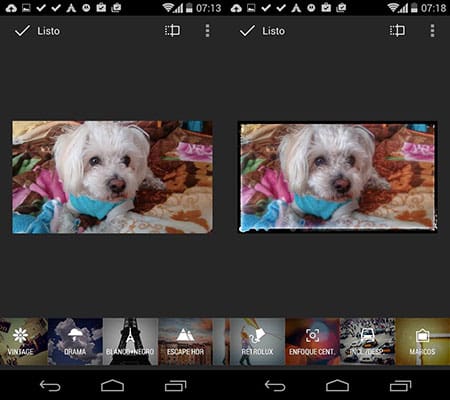Open crop tool in left screen

(x=172, y=31)
